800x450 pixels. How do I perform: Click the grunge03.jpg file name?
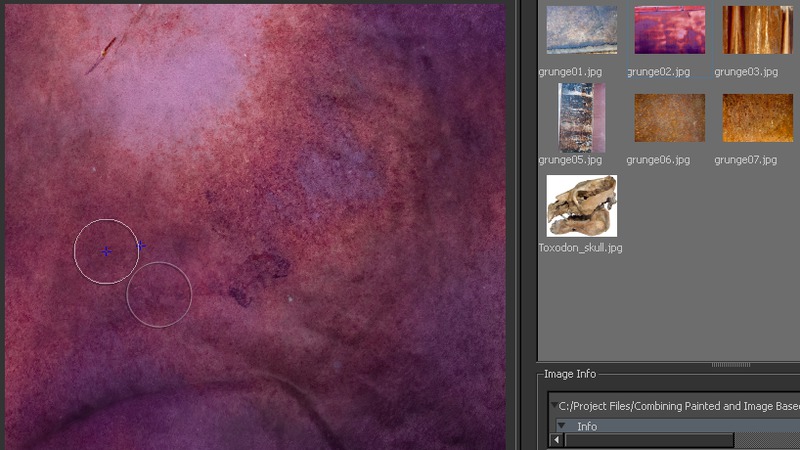(746, 72)
